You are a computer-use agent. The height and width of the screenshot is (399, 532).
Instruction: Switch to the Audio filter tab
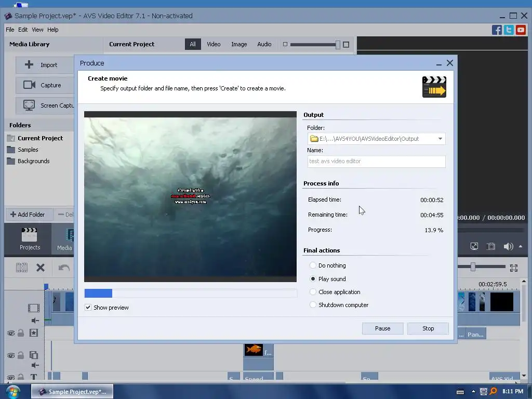pos(264,44)
